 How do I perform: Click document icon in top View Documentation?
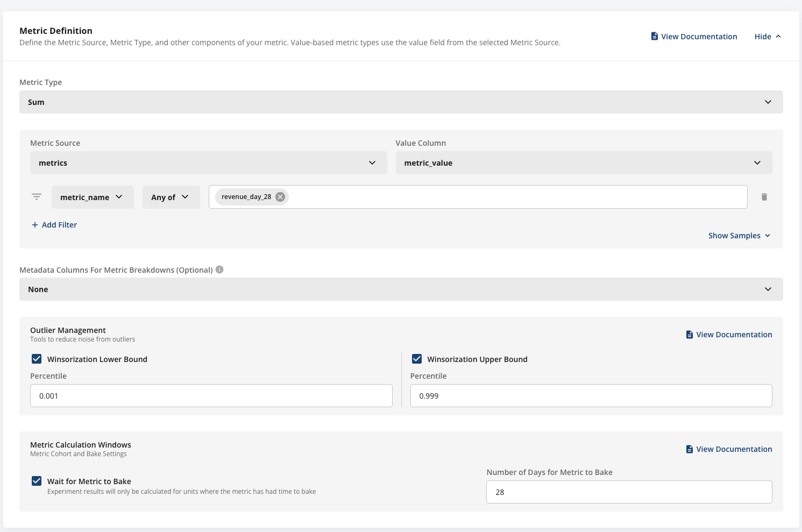click(655, 36)
